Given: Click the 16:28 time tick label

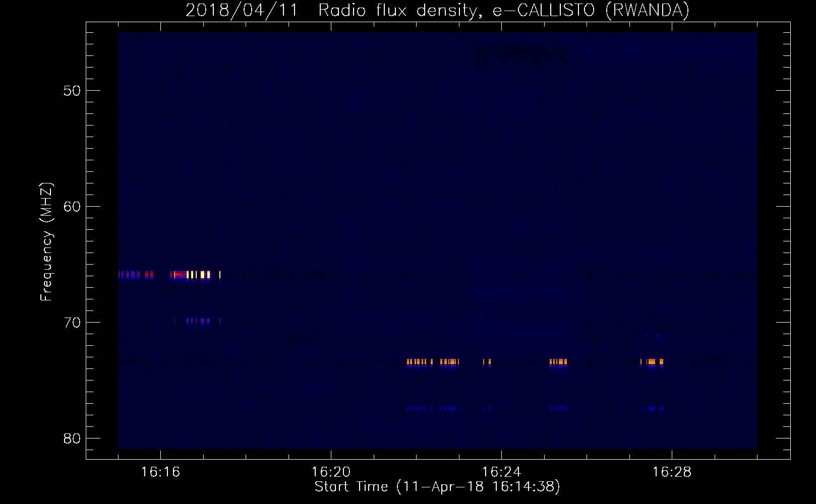Looking at the screenshot, I should [x=672, y=472].
